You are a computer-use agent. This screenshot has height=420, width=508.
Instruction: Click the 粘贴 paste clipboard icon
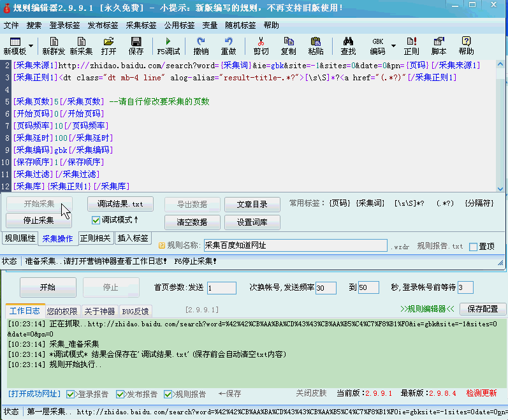tap(316, 46)
